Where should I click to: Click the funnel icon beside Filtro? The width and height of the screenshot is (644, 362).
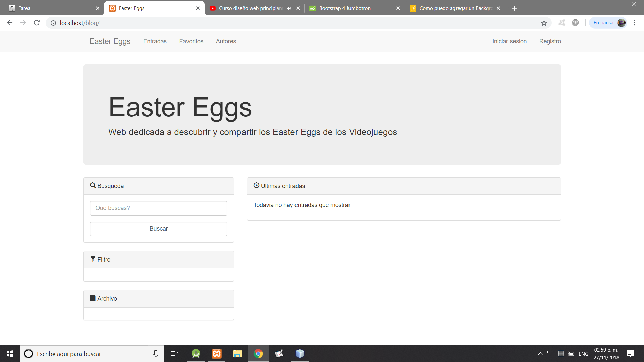93,259
